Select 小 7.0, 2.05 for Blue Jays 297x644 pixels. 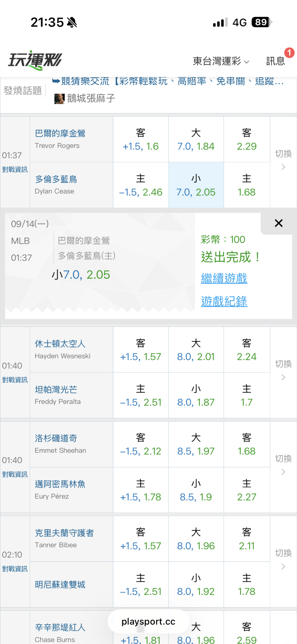click(x=196, y=185)
